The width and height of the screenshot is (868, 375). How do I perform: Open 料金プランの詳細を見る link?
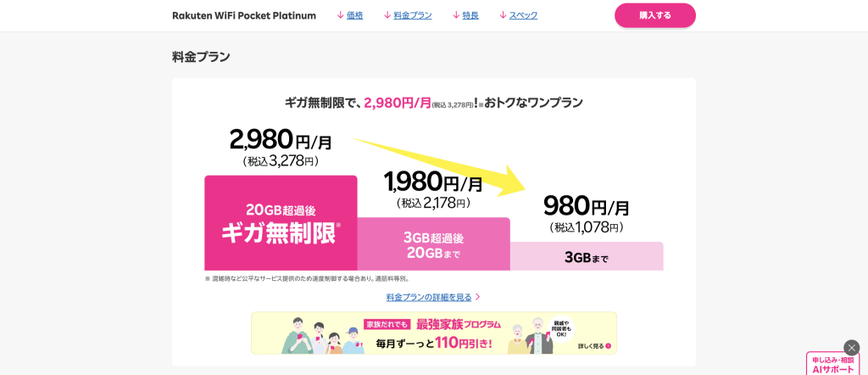(428, 297)
